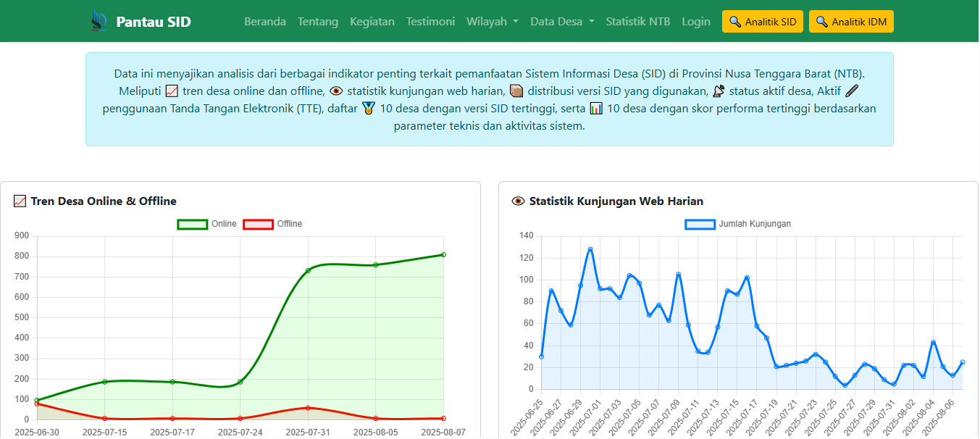Open the Kegiatan nav item
Screen dimensions: 980x439
[x=372, y=22]
